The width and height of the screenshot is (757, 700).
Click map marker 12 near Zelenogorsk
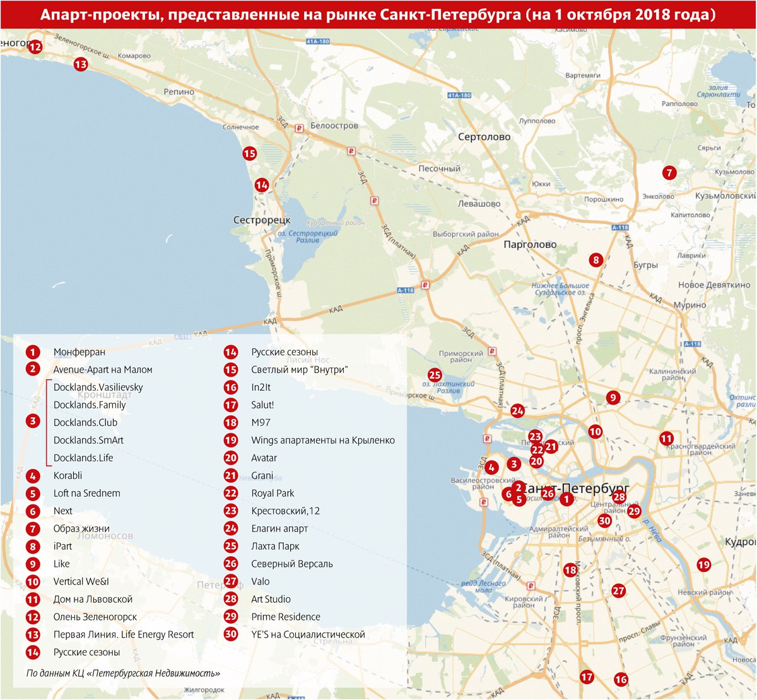coord(35,46)
